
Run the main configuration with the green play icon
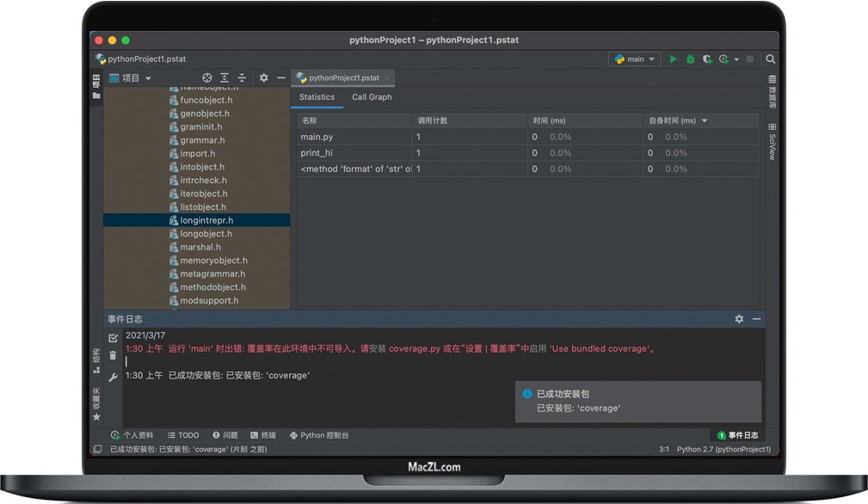pos(674,58)
